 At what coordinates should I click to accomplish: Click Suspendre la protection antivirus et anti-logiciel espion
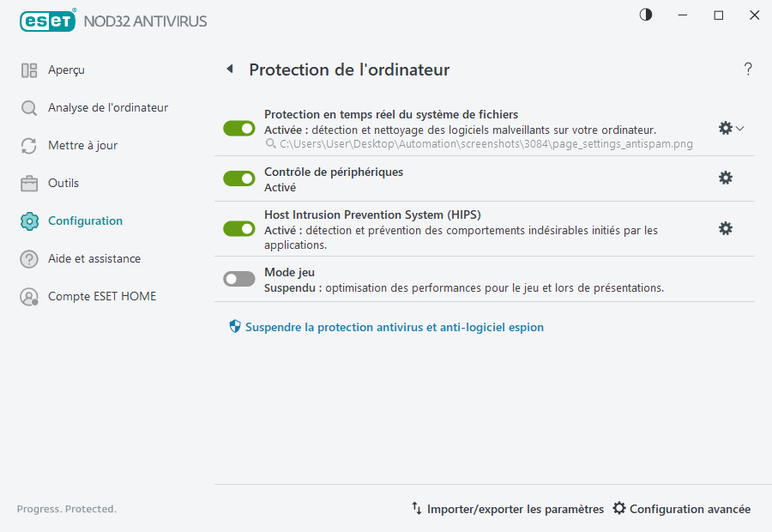coord(395,327)
